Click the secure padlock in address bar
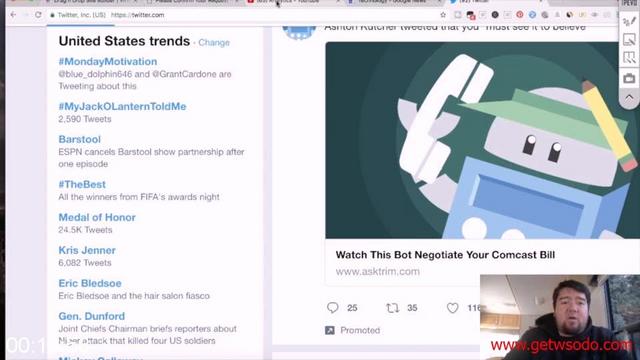The width and height of the screenshot is (640, 360). pos(52,15)
